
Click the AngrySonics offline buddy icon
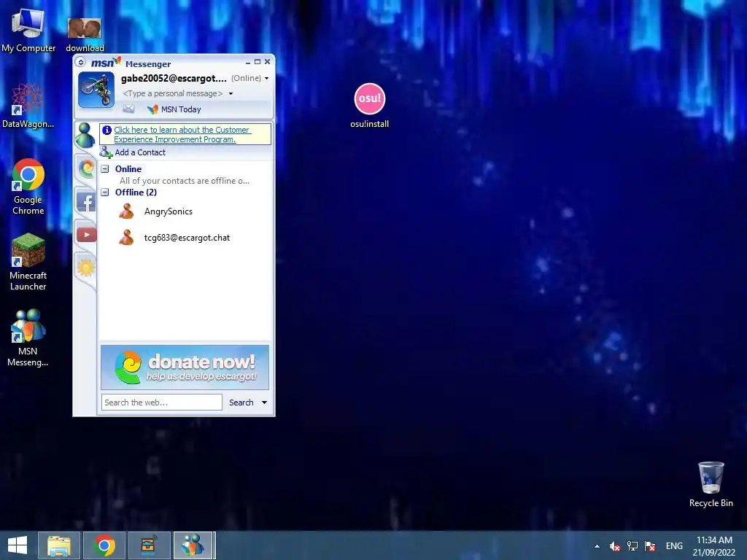click(127, 211)
